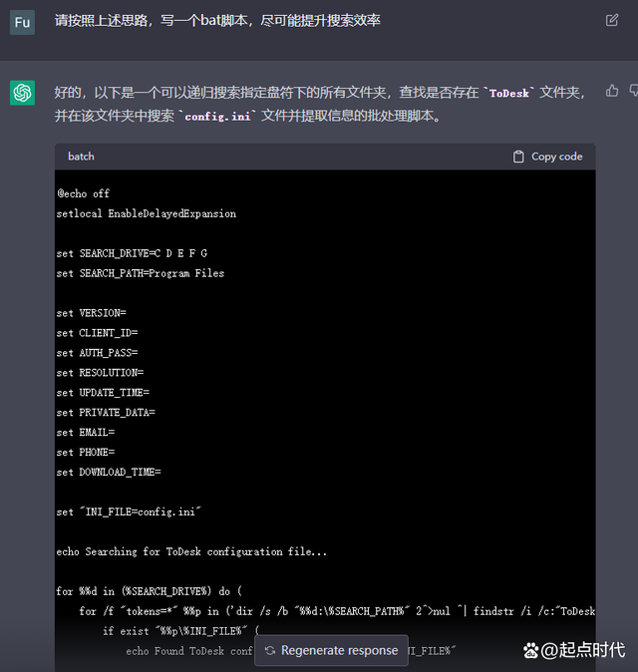This screenshot has height=672, width=638.
Task: Click Regenerate response button
Action: click(x=331, y=650)
